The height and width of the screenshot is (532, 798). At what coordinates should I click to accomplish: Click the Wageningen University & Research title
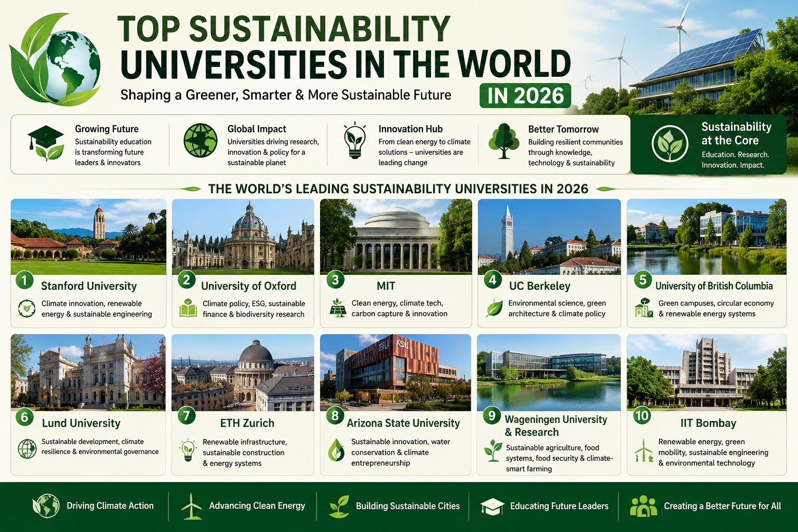(556, 426)
